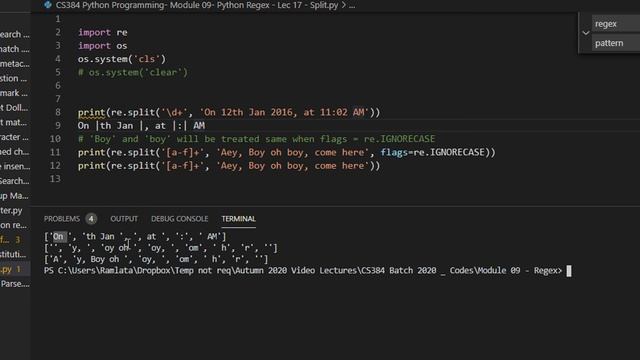Viewport: 640px width, 360px height.
Task: Click line number 13 in gutter
Action: coord(55,179)
